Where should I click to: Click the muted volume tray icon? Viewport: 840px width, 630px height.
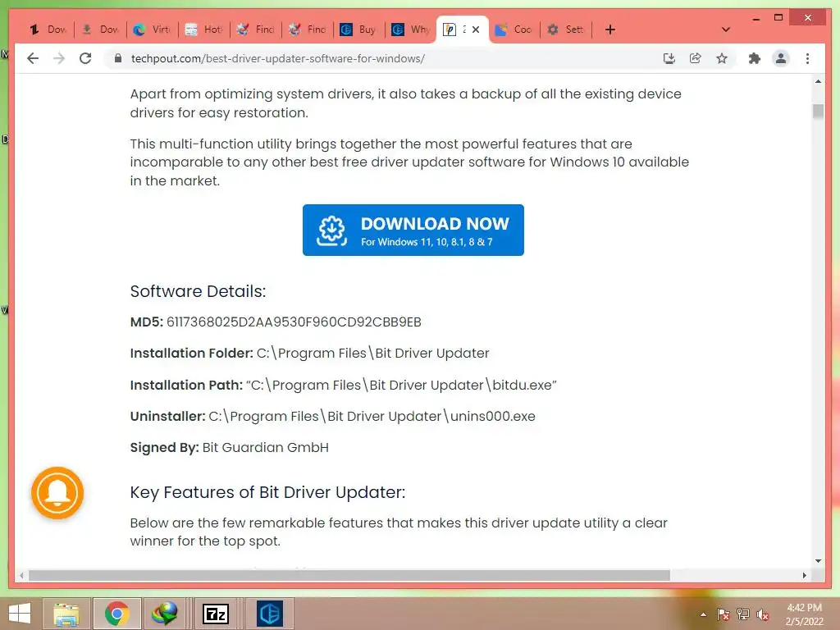click(763, 614)
